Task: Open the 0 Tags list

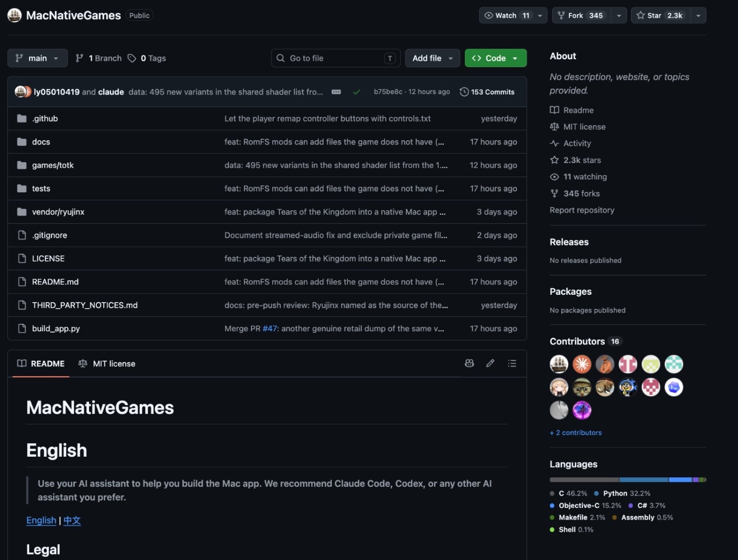Action: point(147,58)
